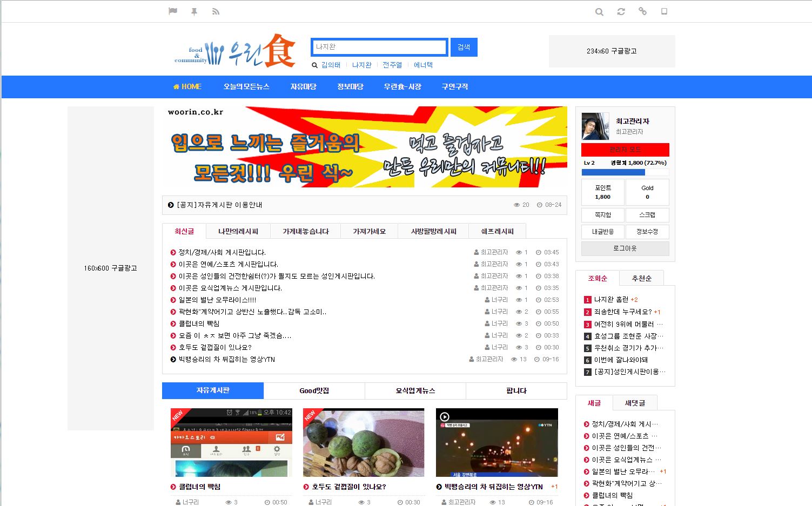Viewport: 812px width, 506px height.
Task: Click the pushpin icon in the top bar
Action: pos(194,11)
